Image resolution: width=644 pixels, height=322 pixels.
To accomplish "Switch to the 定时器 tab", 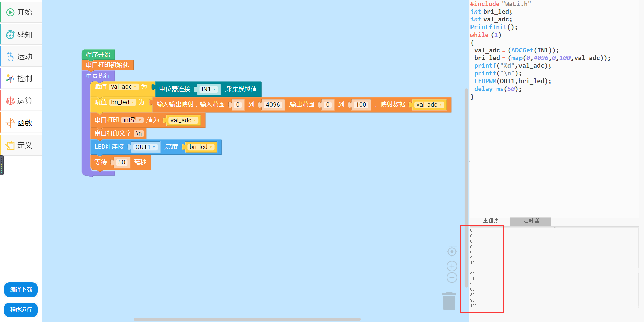I will click(531, 221).
